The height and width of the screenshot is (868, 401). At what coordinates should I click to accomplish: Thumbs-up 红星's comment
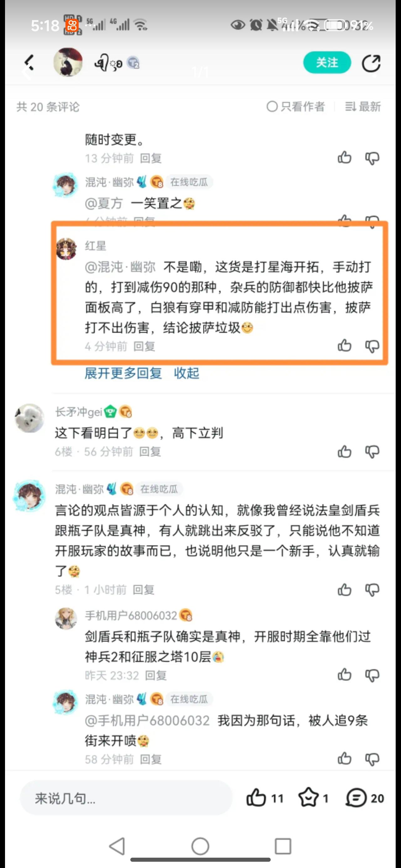344,346
